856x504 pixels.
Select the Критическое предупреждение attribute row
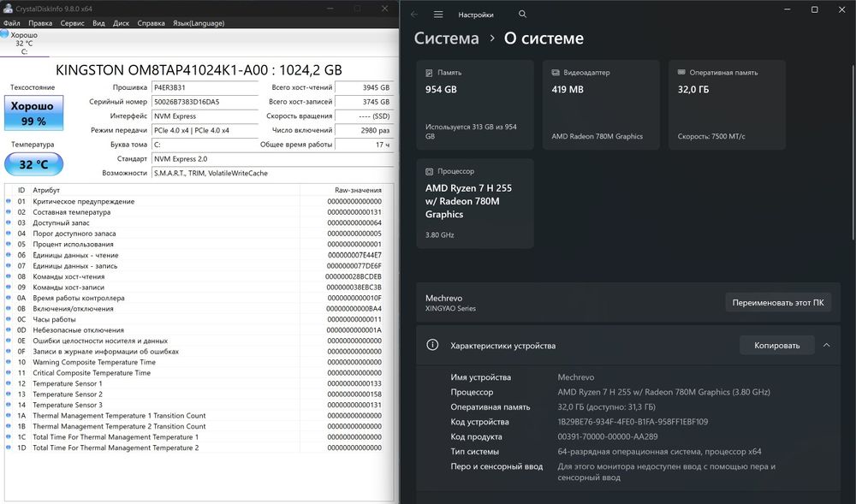tap(194, 201)
